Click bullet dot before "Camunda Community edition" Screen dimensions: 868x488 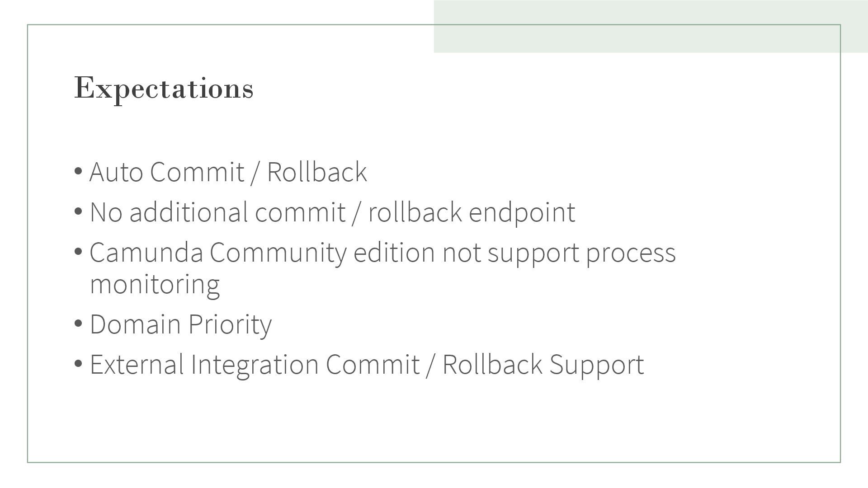[78, 252]
